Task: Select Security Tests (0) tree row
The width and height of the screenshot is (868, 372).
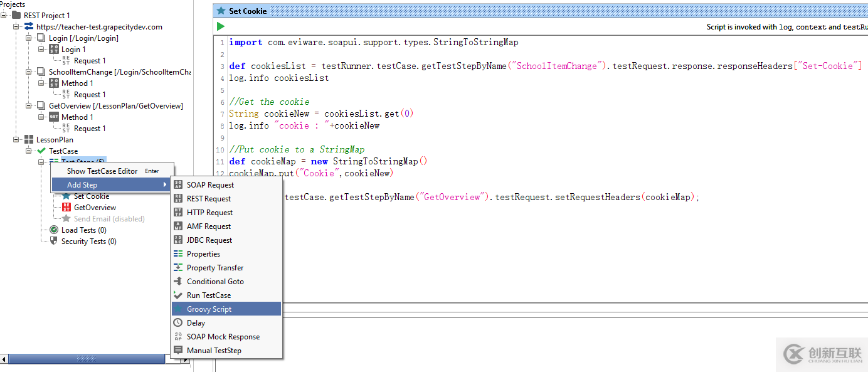Action: (x=88, y=241)
